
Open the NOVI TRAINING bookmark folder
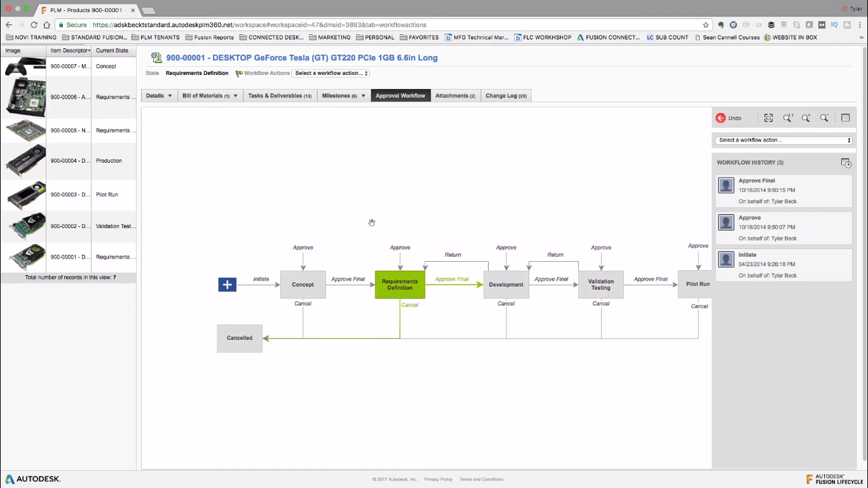(31, 37)
